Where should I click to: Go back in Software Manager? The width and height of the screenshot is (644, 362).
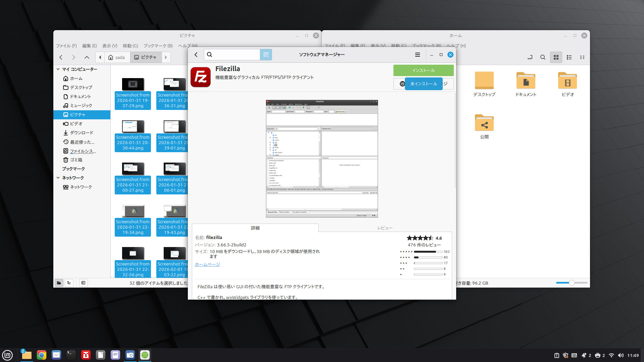(196, 55)
